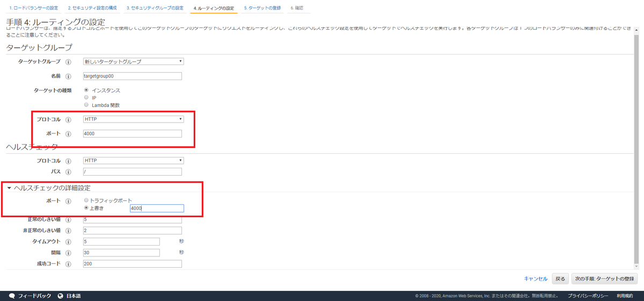The image size is (644, 301).
Task: Click target group ポート field 4000
Action: tap(133, 134)
